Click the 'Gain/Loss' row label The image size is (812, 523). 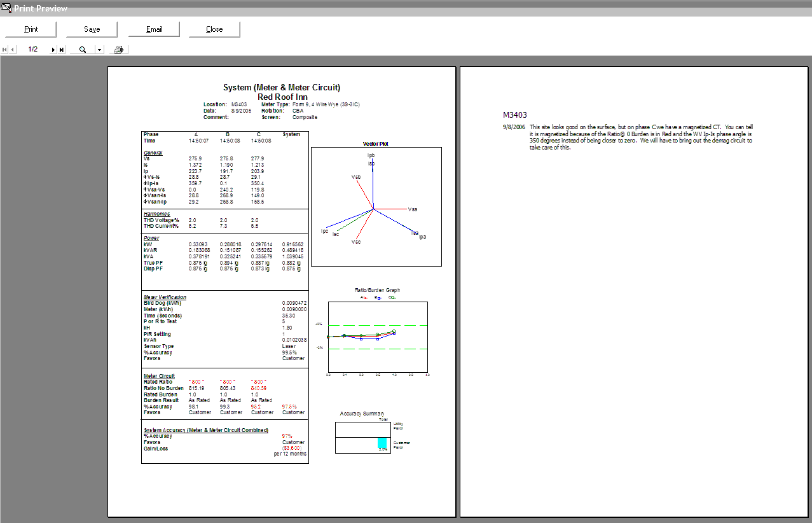157,449
